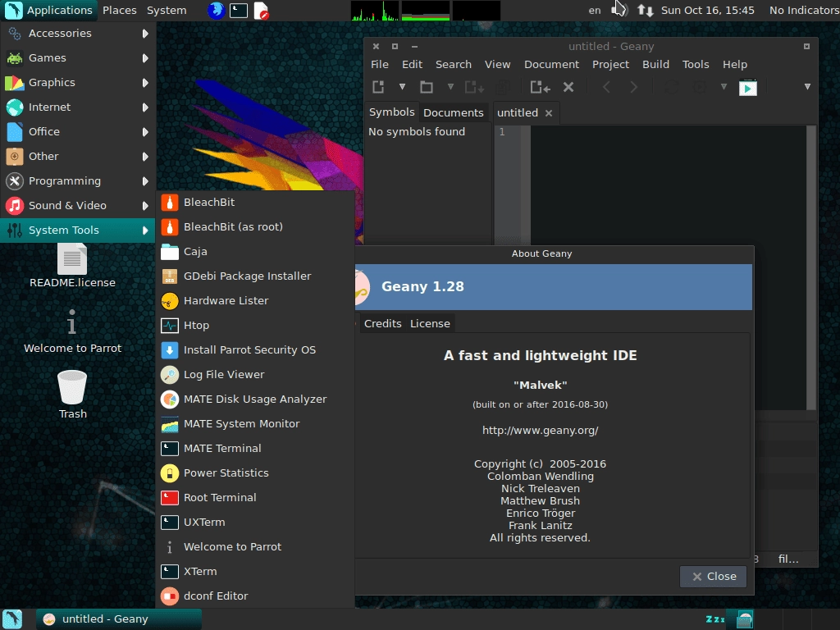
Task: Open README.license desktop icon
Action: pyautogui.click(x=72, y=267)
